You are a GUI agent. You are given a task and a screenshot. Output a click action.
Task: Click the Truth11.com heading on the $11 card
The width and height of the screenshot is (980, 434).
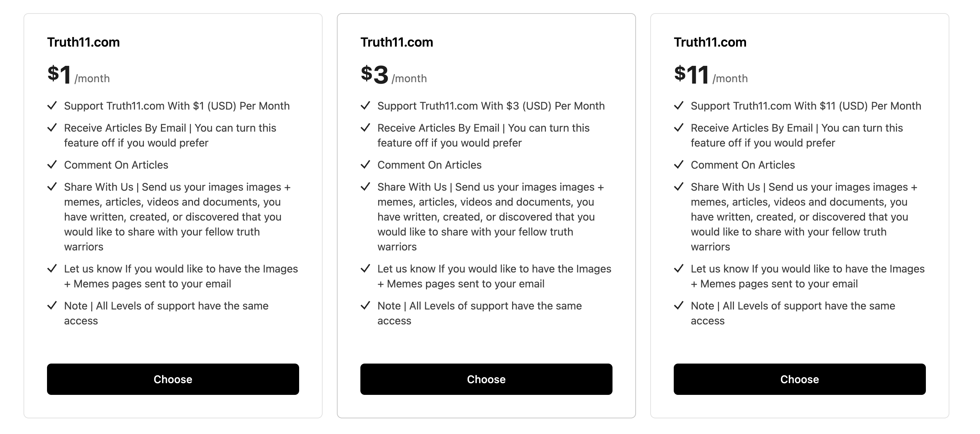710,42
